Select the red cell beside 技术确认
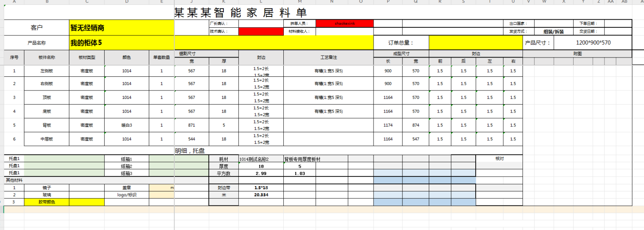 tap(261, 31)
